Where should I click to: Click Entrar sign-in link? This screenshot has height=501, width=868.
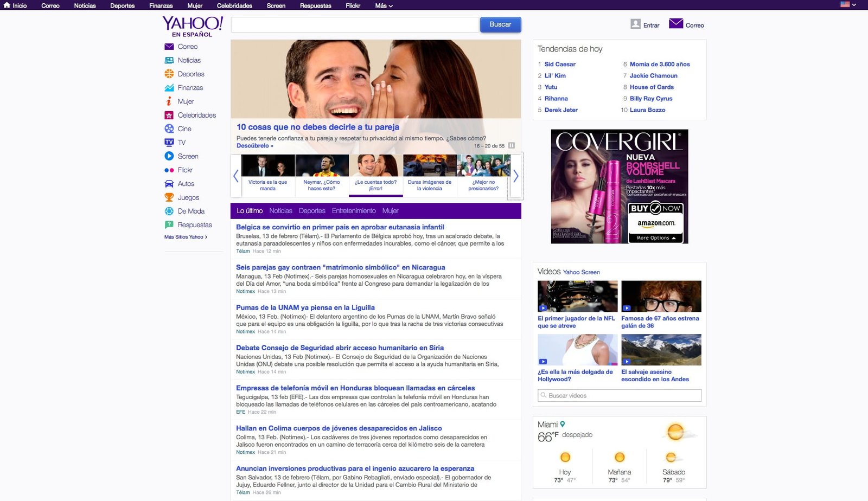[651, 25]
